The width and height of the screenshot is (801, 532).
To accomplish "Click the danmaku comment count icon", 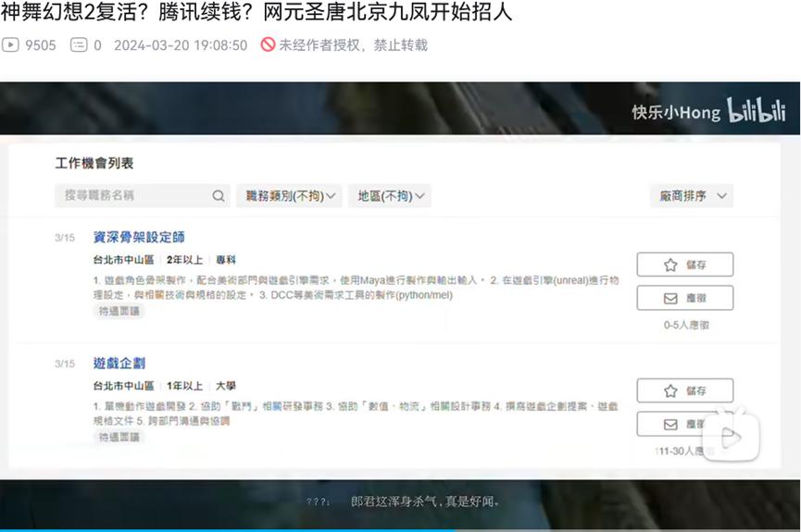I will pyautogui.click(x=79, y=45).
